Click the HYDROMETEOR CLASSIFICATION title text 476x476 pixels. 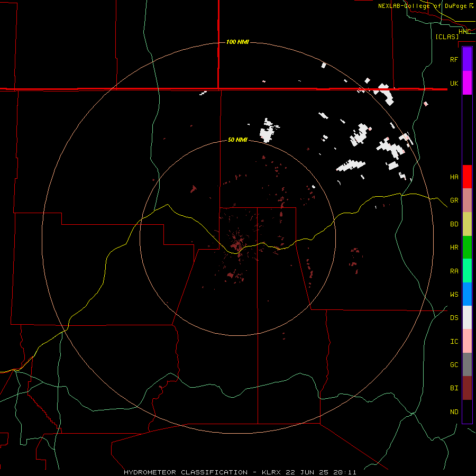[x=186, y=472]
